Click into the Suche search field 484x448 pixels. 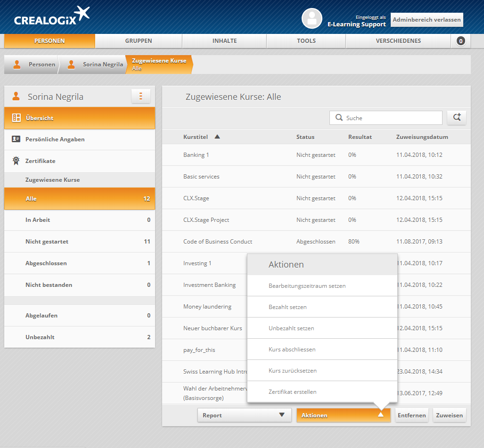(x=391, y=118)
